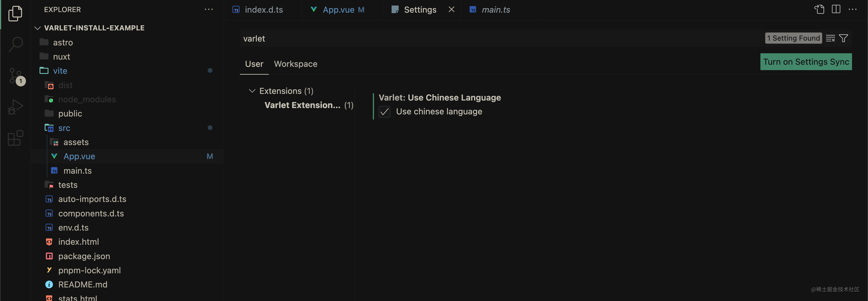
Task: Open the Search view in activity bar
Action: pos(15,44)
